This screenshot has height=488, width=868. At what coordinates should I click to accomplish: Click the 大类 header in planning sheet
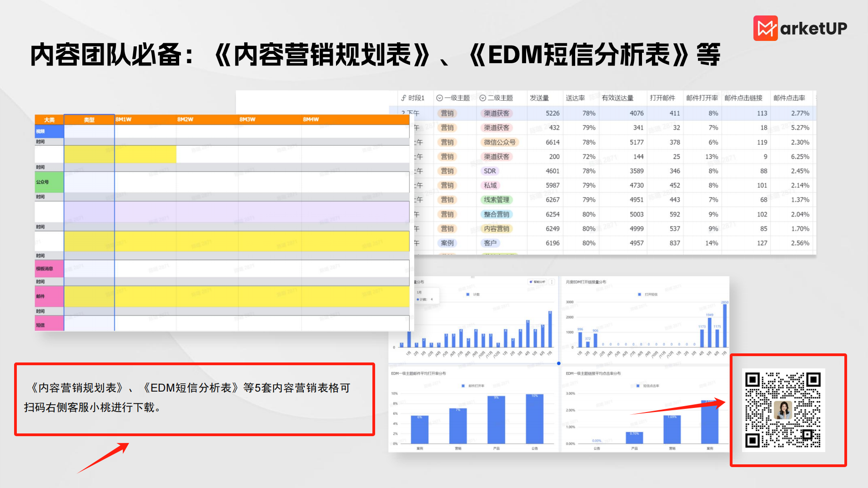click(49, 120)
